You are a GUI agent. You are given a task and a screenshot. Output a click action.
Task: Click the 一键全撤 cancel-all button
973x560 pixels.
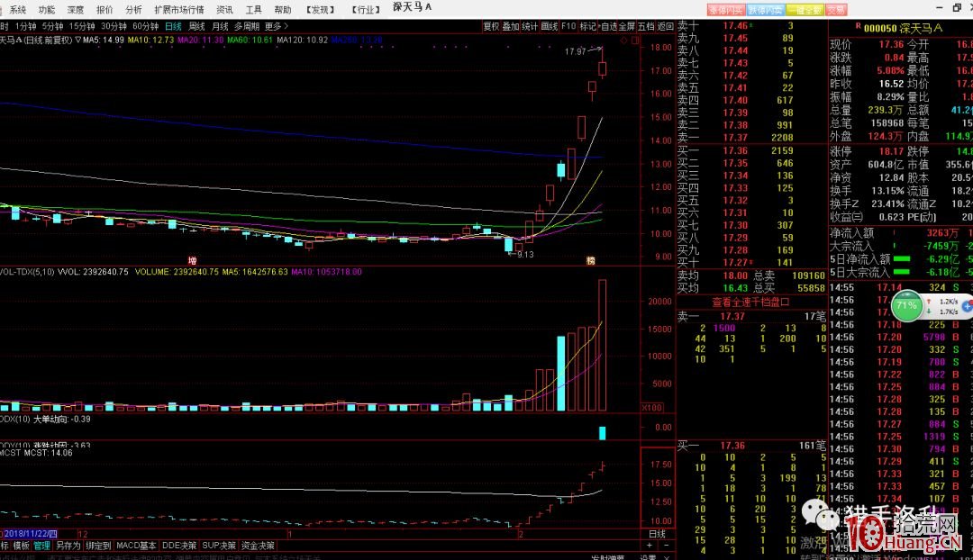tap(805, 10)
